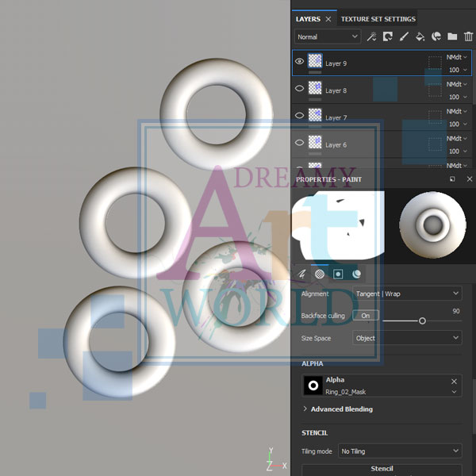Click the add effect magic wand icon
The width and height of the screenshot is (476, 476).
[x=370, y=36]
